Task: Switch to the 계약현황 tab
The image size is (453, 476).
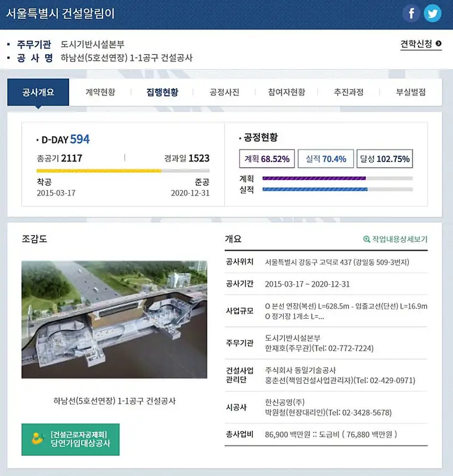Action: (x=100, y=92)
